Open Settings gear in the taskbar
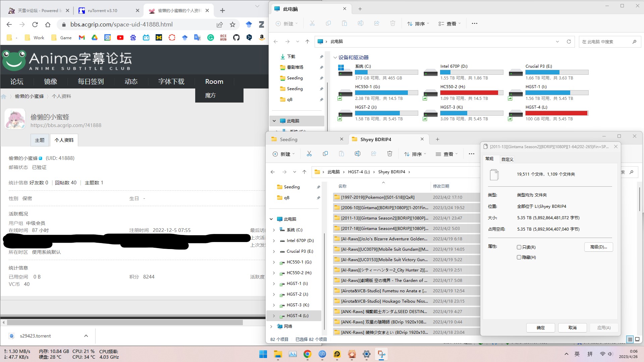The width and height of the screenshot is (644, 362). (366, 354)
